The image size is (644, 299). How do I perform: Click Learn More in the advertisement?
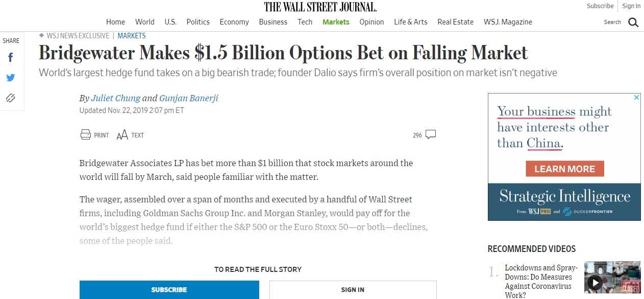pyautogui.click(x=564, y=169)
